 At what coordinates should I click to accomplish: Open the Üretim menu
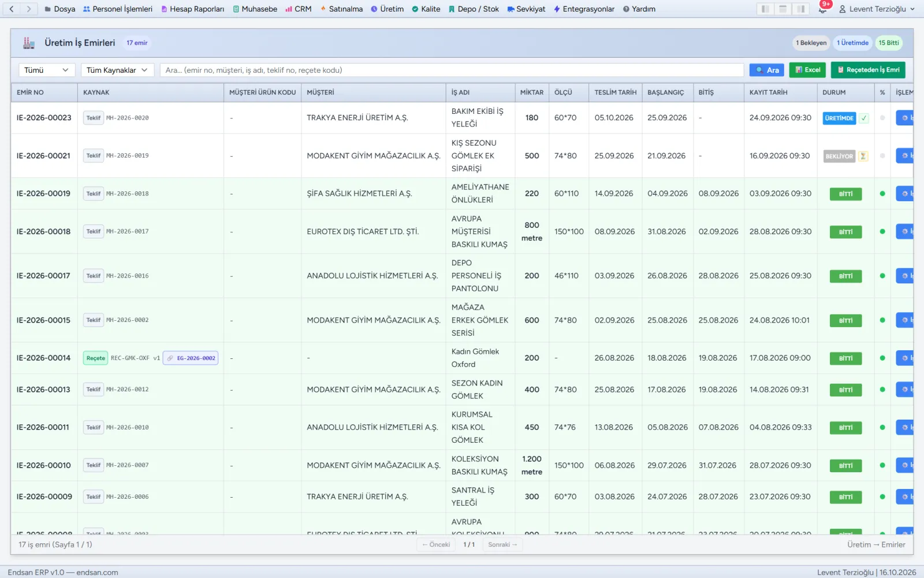point(387,9)
